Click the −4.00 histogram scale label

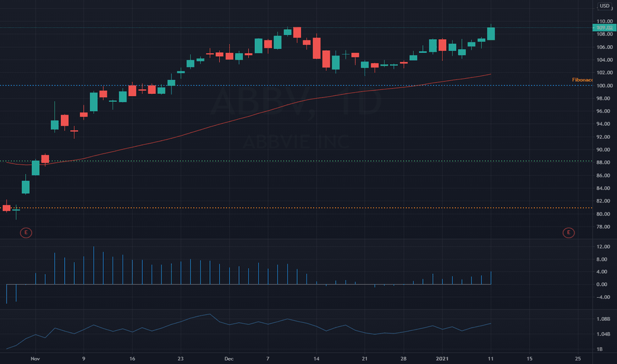(x=604, y=297)
